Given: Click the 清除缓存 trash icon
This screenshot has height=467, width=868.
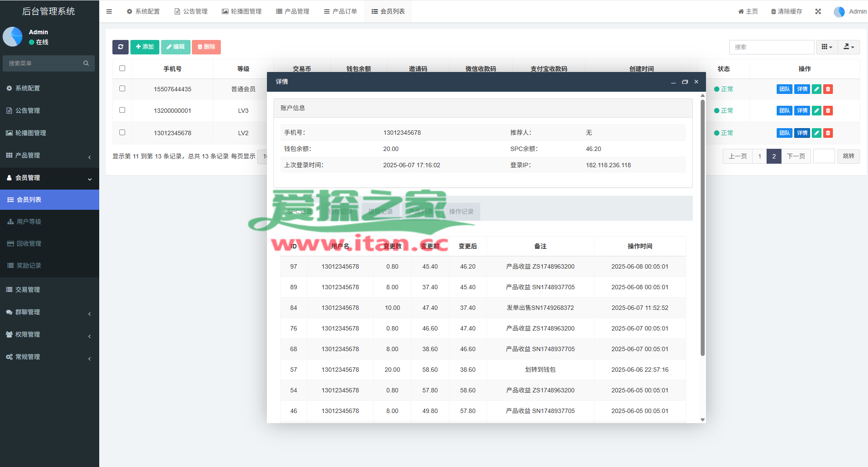Looking at the screenshot, I should [774, 11].
